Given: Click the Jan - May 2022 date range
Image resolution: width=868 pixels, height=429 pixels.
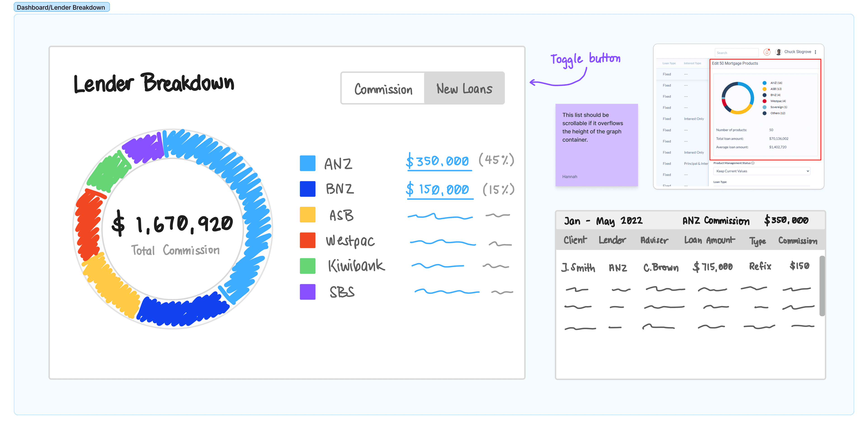Looking at the screenshot, I should pos(603,221).
